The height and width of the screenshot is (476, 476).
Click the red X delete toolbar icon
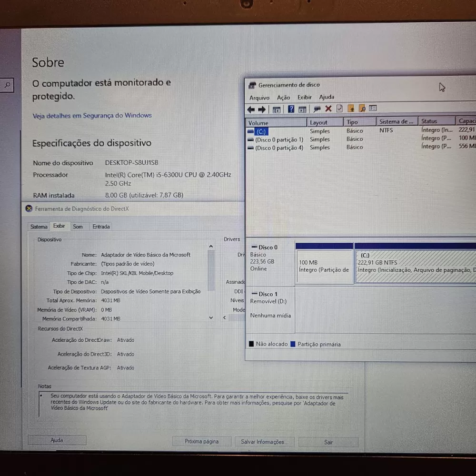click(328, 109)
